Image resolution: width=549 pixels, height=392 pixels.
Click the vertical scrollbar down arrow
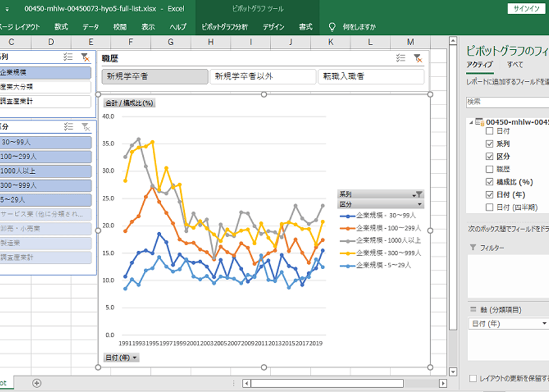[x=453, y=371]
